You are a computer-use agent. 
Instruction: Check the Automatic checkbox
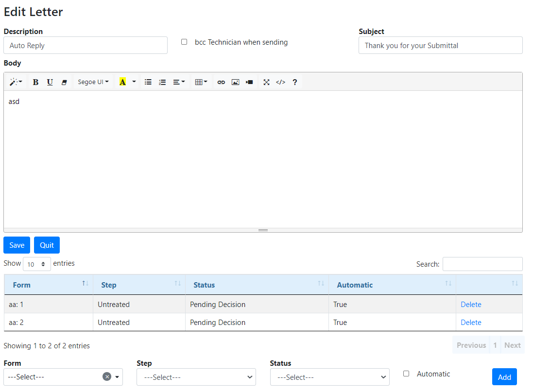click(406, 374)
